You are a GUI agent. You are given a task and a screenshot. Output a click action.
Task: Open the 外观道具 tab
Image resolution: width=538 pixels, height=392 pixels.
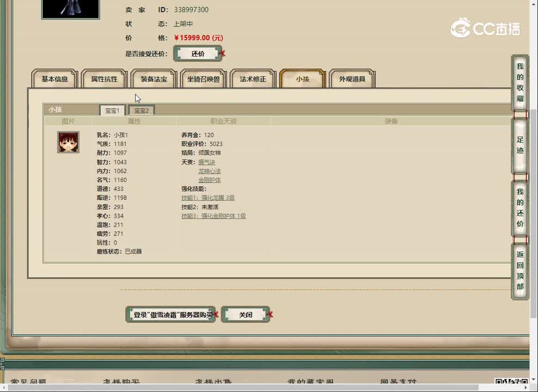[352, 79]
